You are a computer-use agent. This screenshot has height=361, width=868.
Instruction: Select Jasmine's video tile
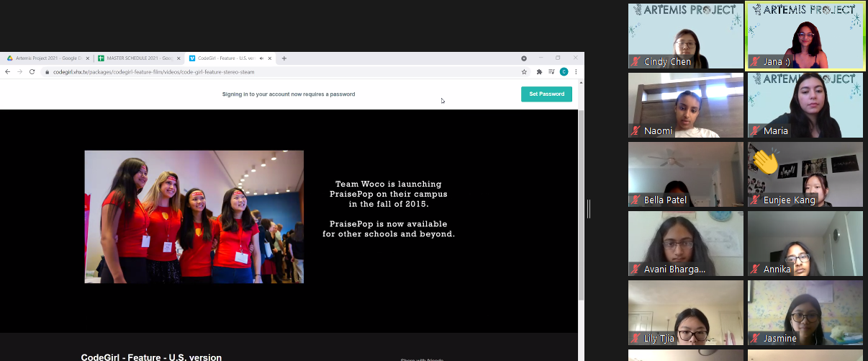[x=805, y=312]
